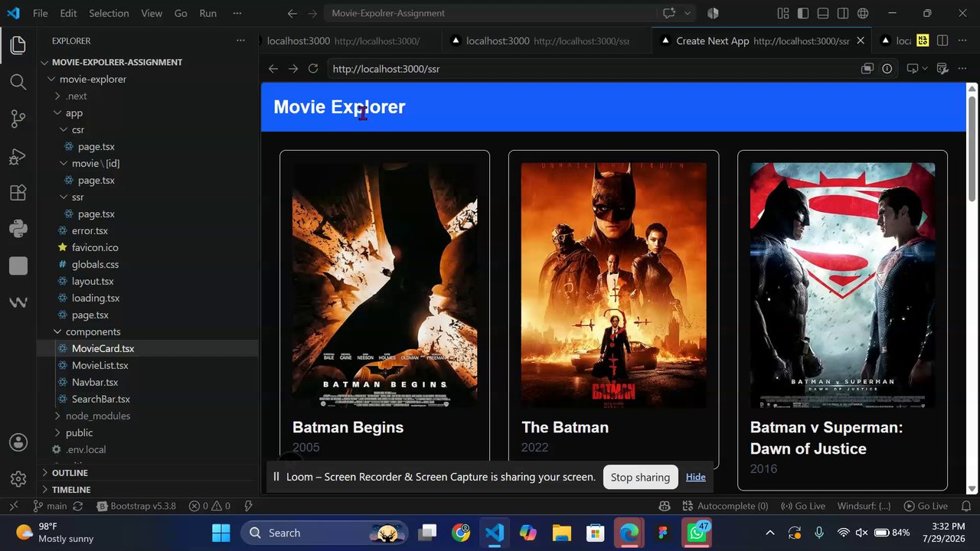Open the dropdown arrow beside the select element tool

click(x=925, y=69)
